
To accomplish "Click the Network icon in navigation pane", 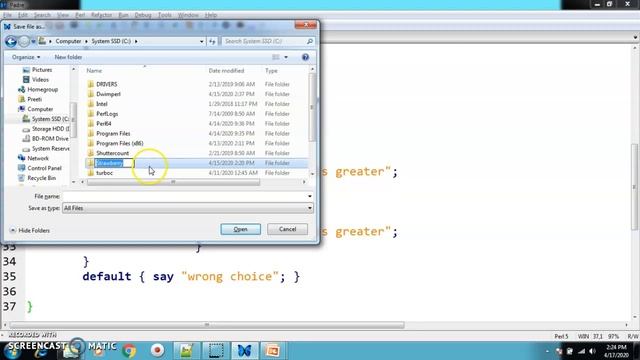I will pyautogui.click(x=21, y=158).
